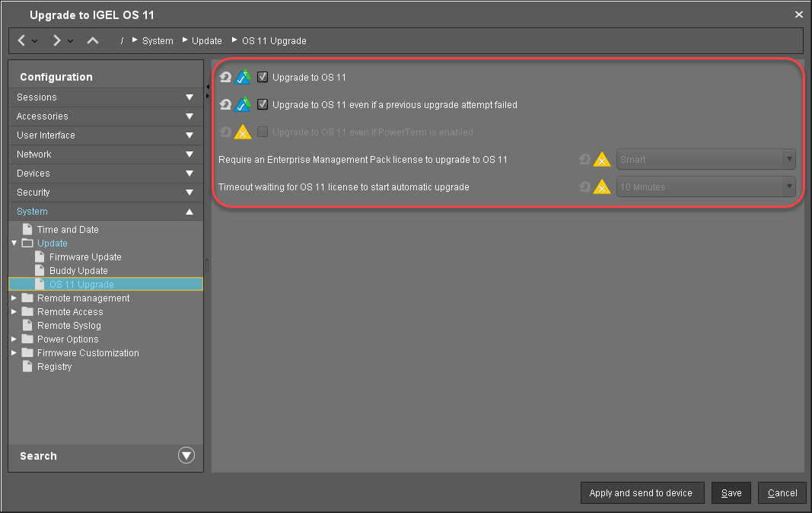
Task: Click the back navigation arrow
Action: 22,40
